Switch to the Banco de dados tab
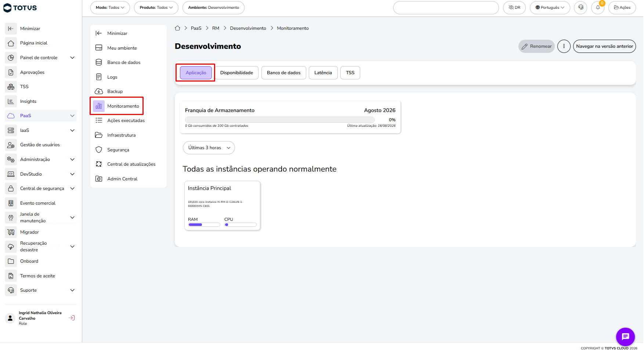 (283, 73)
